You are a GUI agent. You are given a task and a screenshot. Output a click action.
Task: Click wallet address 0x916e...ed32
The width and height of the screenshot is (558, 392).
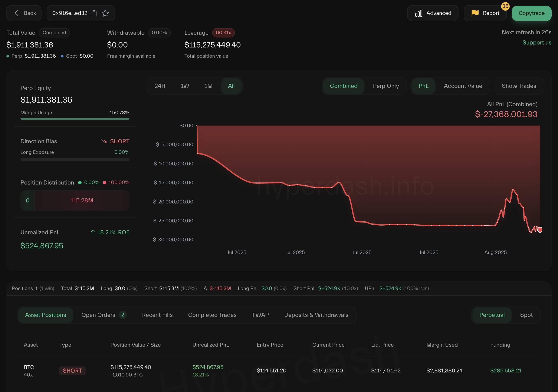tap(70, 13)
